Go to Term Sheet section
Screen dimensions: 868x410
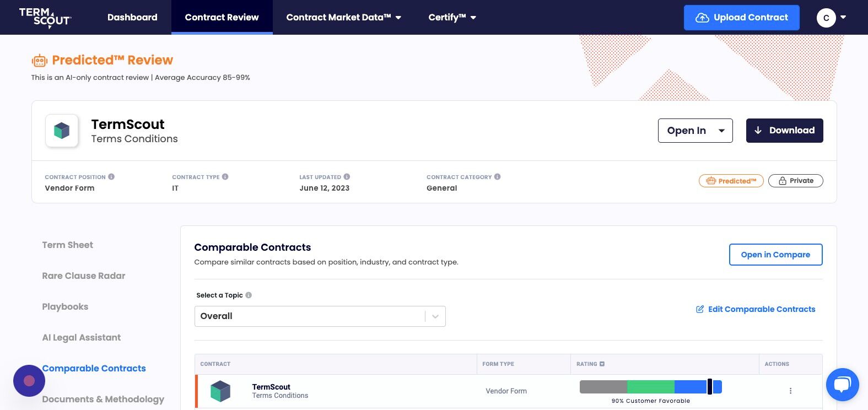pos(68,245)
